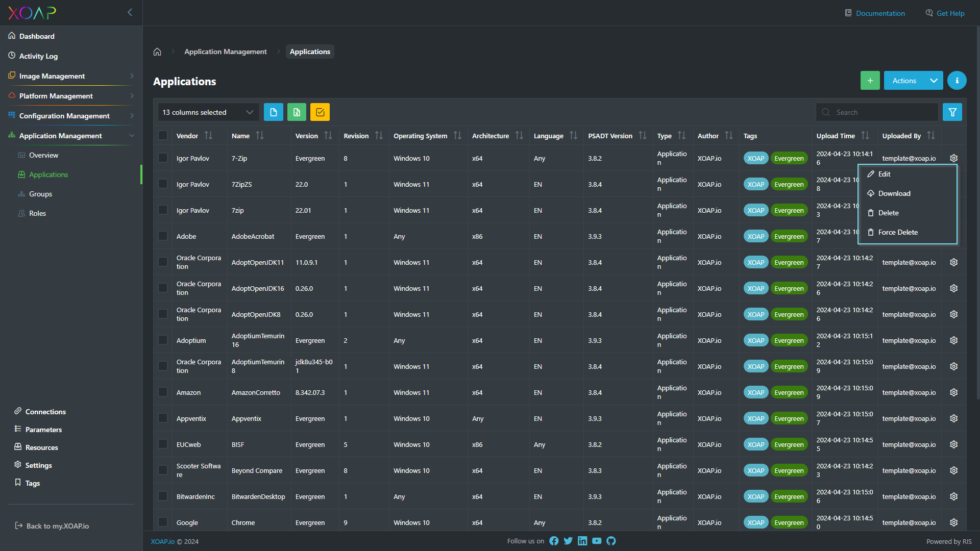This screenshot has width=980, height=551.
Task: Click the yellow select-all checkmark icon
Action: click(320, 112)
